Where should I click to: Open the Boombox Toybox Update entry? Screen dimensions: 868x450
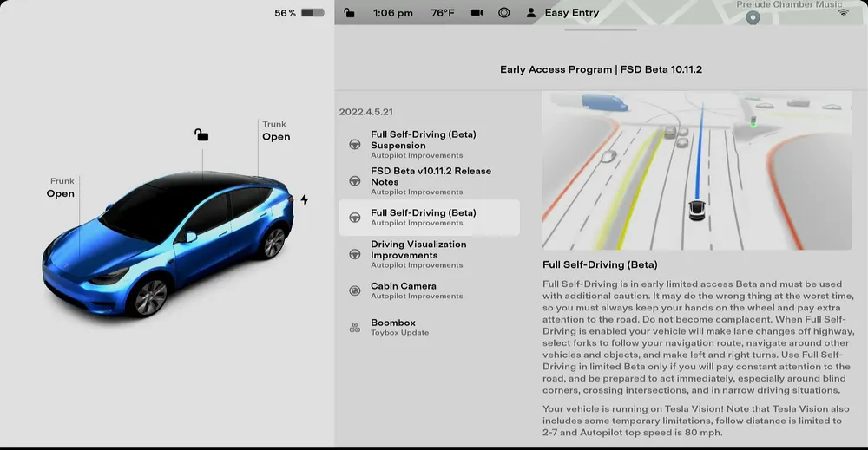[x=429, y=327]
